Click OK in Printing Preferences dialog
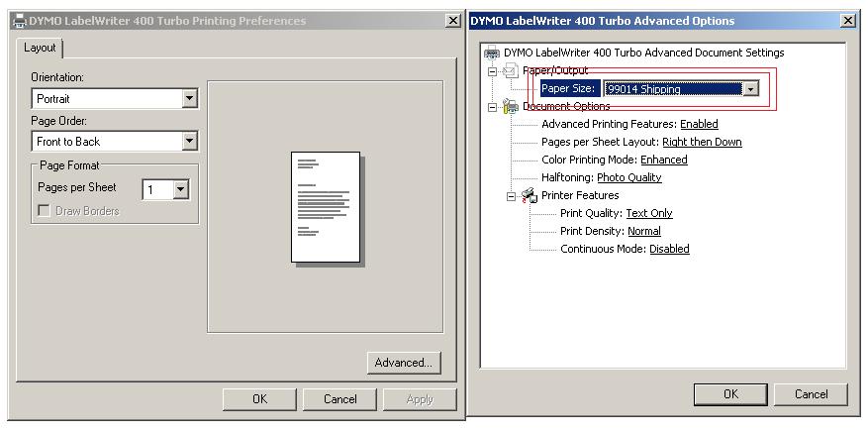The height and width of the screenshot is (433, 868). point(259,399)
